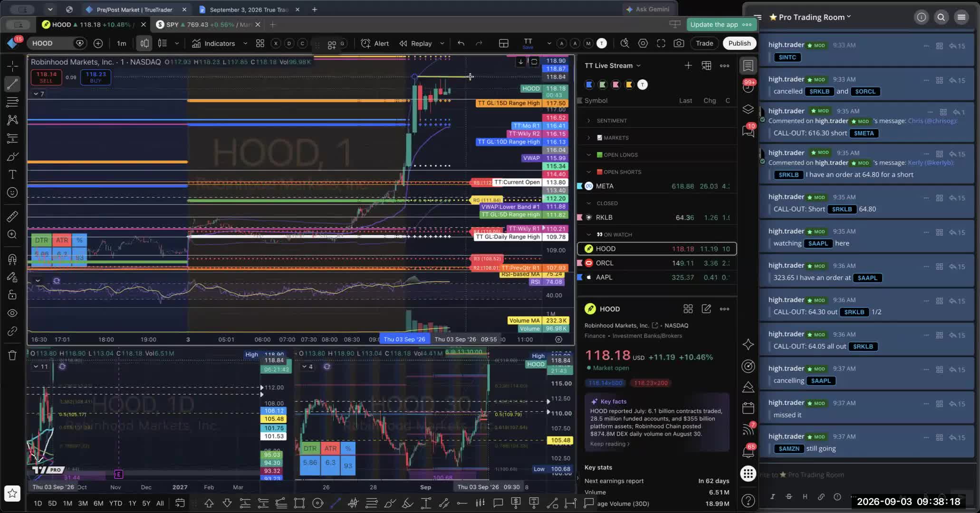Expand the SENTIMENT watchlist section
The width and height of the screenshot is (980, 513).
[x=589, y=121]
